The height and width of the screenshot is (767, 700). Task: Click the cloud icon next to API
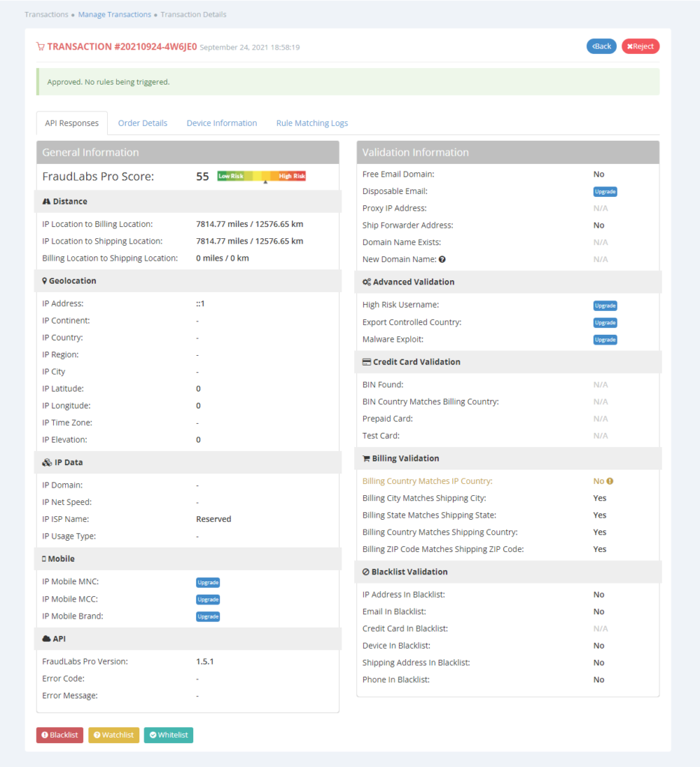pyautogui.click(x=46, y=639)
